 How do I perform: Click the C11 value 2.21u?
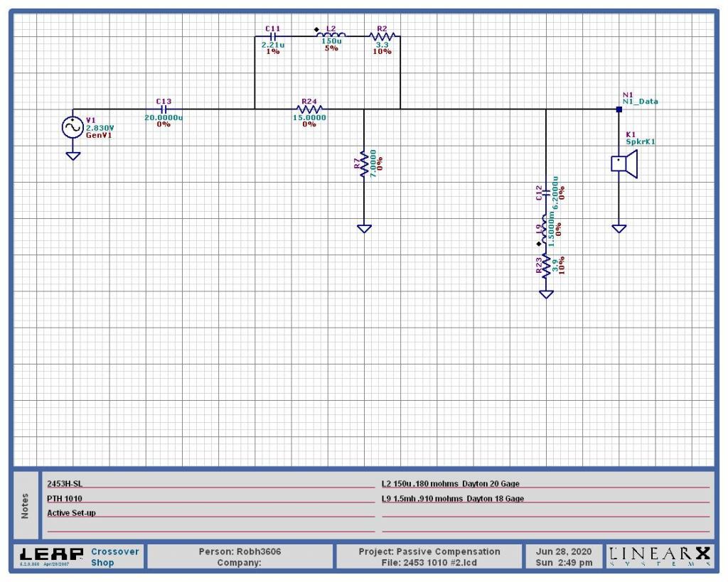[273, 45]
